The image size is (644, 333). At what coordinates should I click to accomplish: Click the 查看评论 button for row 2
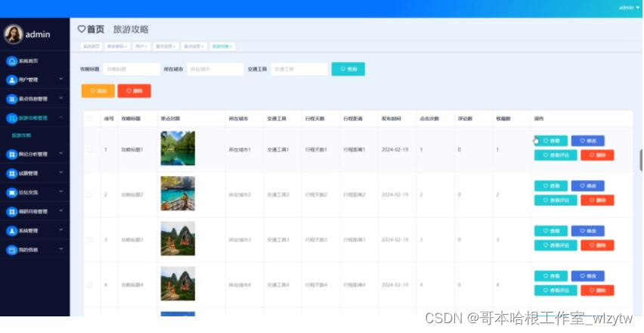(x=556, y=201)
